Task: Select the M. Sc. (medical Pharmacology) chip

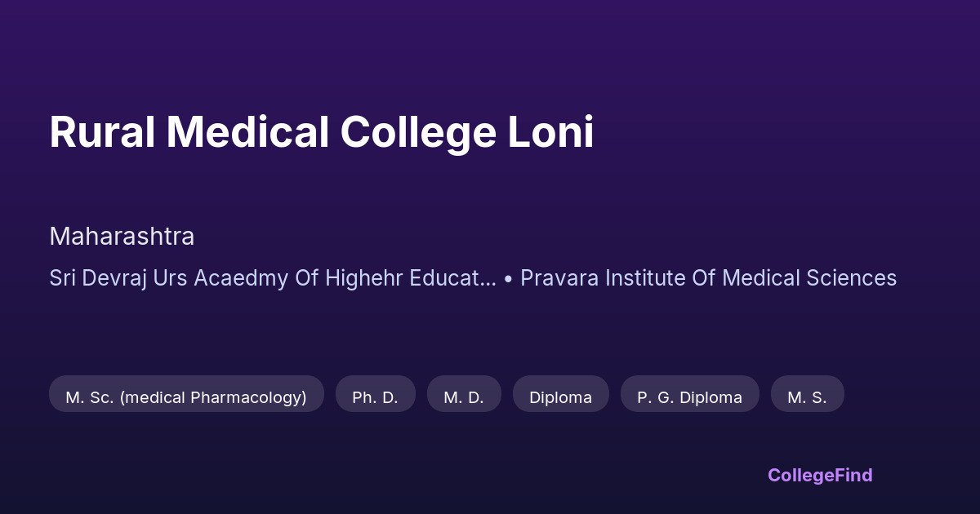Action: point(186,397)
